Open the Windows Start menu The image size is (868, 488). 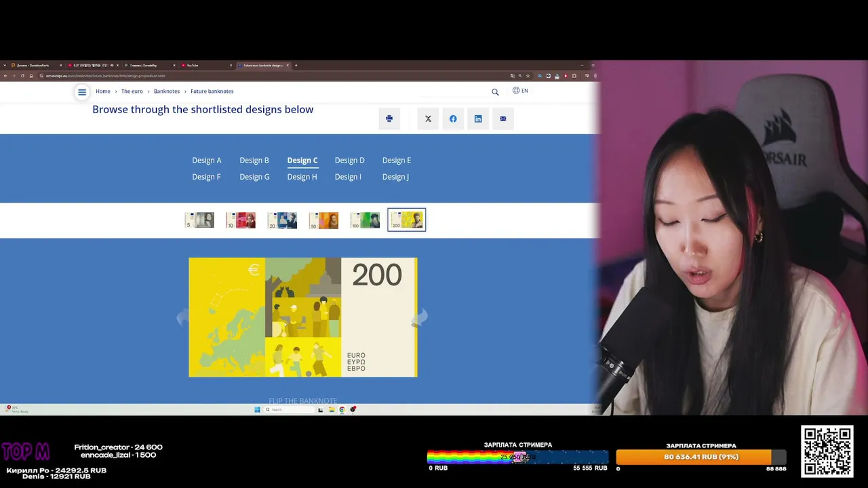[257, 409]
